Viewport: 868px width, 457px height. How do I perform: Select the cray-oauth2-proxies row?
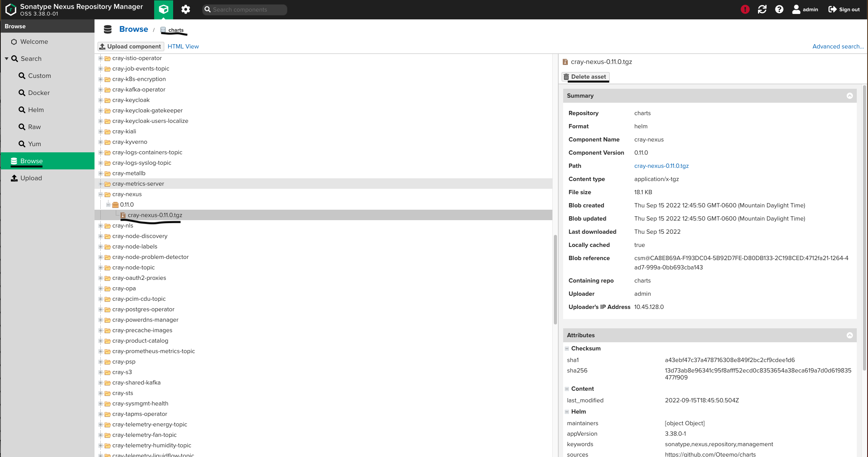tap(323, 278)
